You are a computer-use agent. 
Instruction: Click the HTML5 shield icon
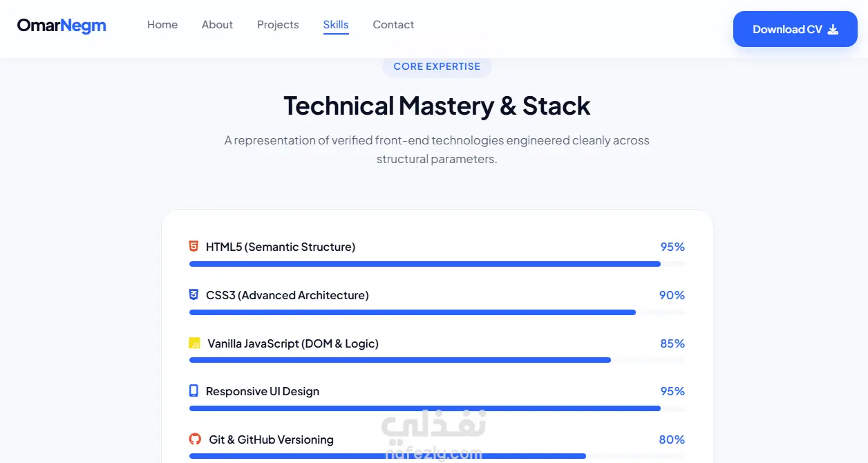click(x=194, y=246)
